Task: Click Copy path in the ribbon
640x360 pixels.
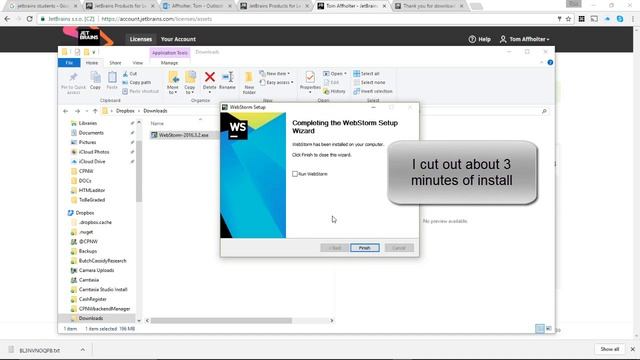Action: coord(136,82)
